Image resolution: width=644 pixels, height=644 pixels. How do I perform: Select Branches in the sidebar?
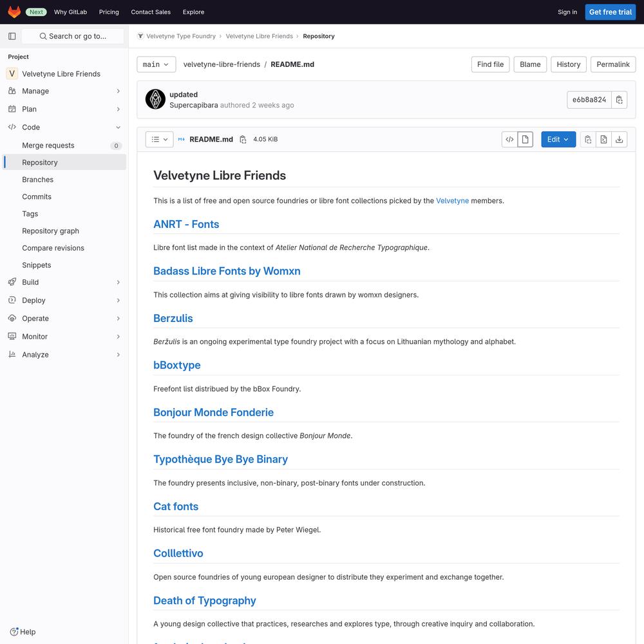tap(64, 180)
